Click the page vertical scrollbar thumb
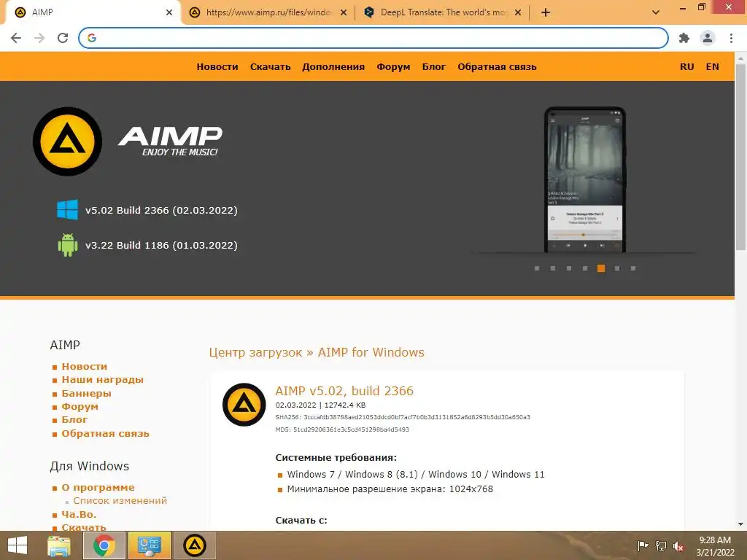747x560 pixels. pyautogui.click(x=740, y=157)
